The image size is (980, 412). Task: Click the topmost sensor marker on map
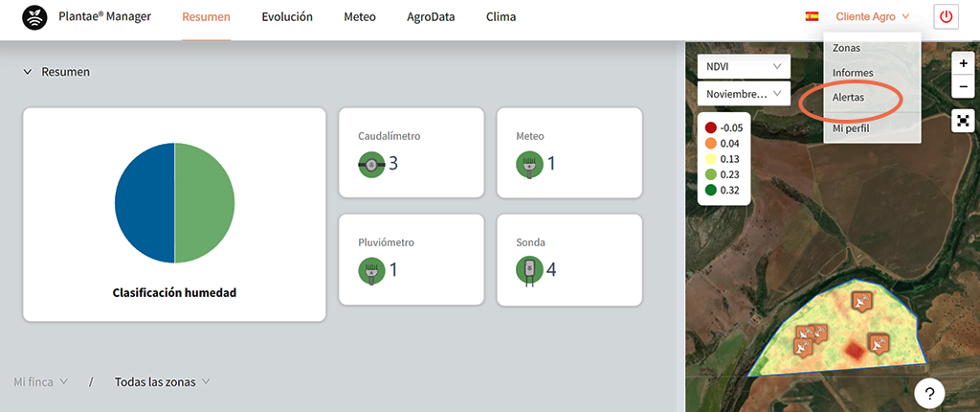[x=862, y=301]
